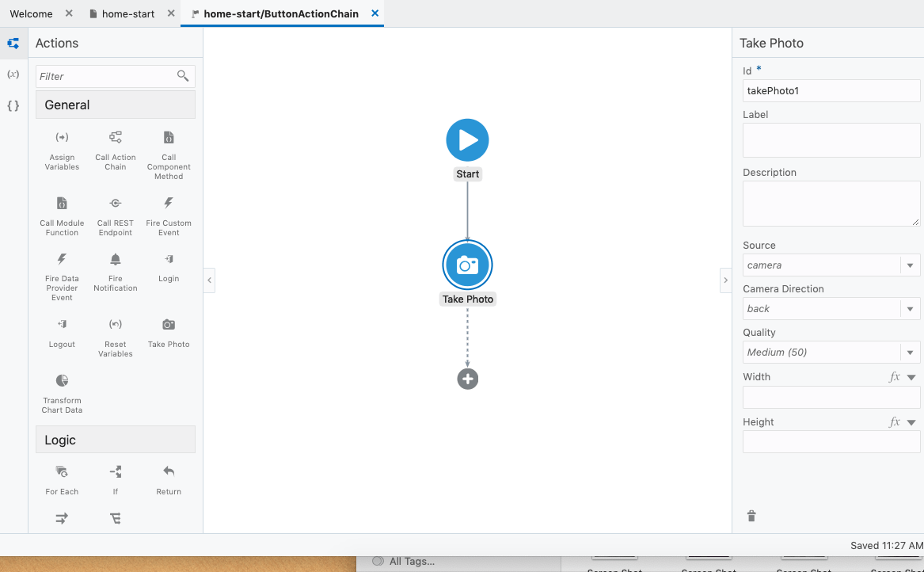
Task: Close the home-start/ButtonActionChain tab
Action: tap(375, 13)
